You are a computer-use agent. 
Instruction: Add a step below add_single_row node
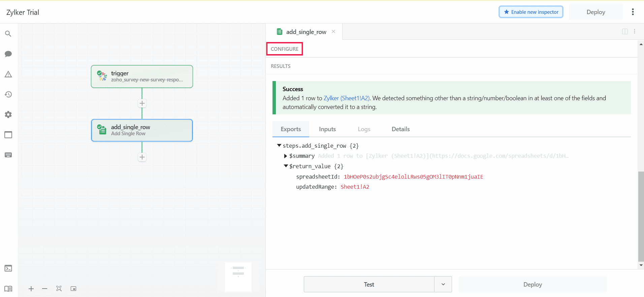(142, 157)
